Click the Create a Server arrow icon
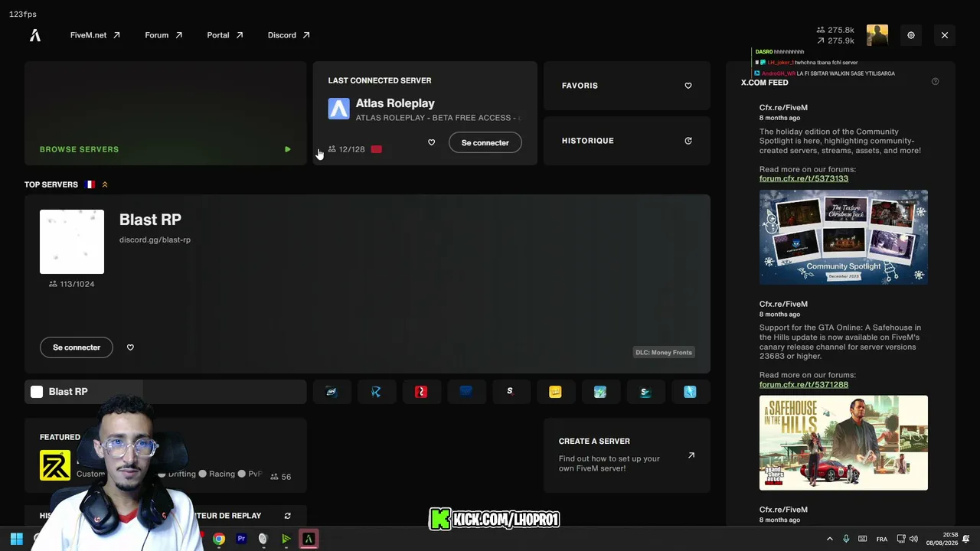This screenshot has width=980, height=551. point(691,455)
